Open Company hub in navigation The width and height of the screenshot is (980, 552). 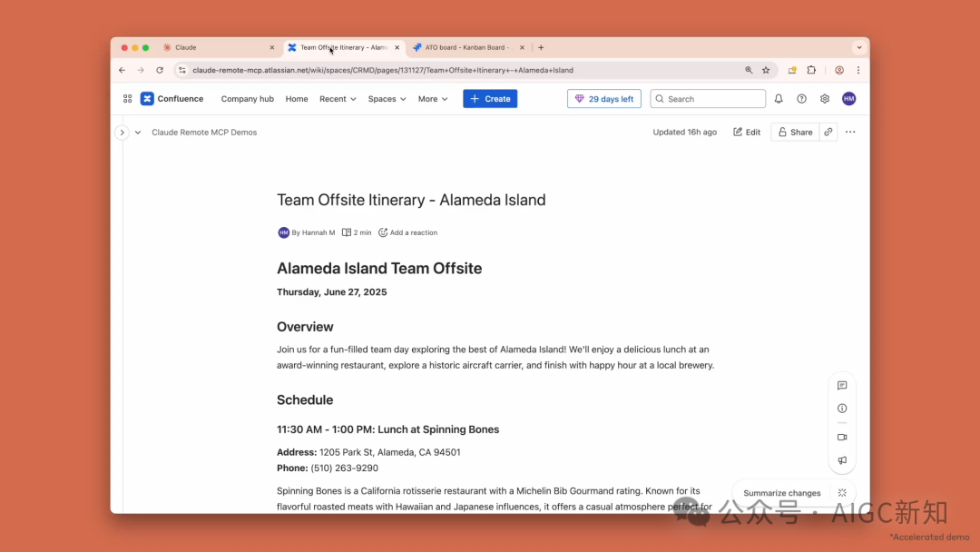(248, 99)
